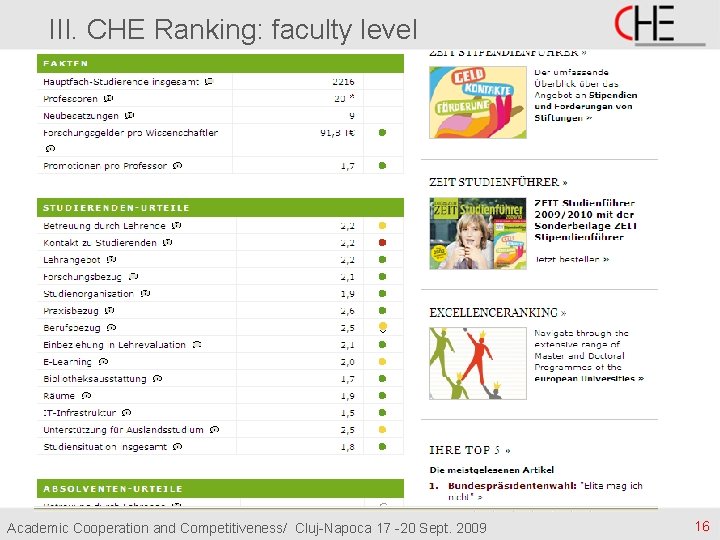Click yellow dot in Unterstützung für Auslandsstudium row
The height and width of the screenshot is (540, 720).
point(382,430)
